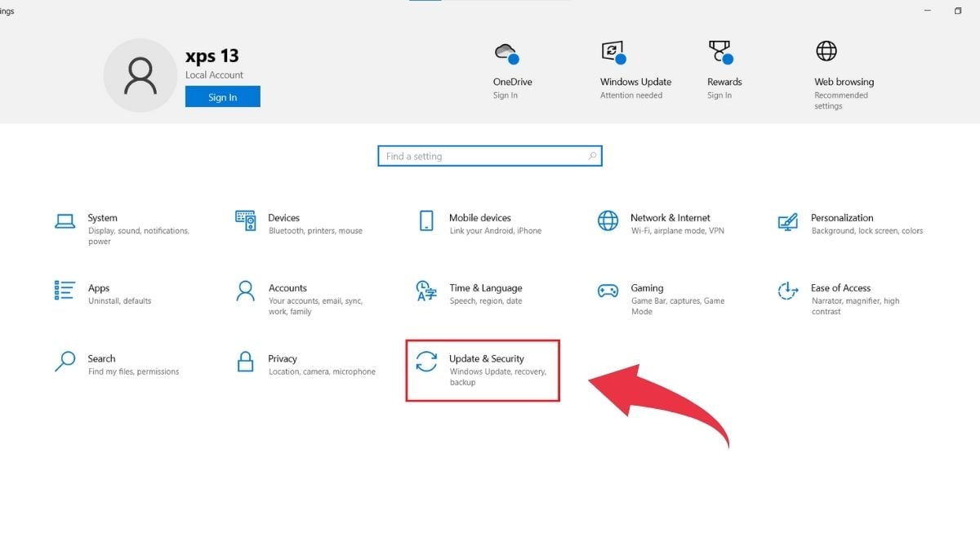Click 'Narrator, magnifier, high contrast' description
This screenshot has height=551, width=980.
855,306
